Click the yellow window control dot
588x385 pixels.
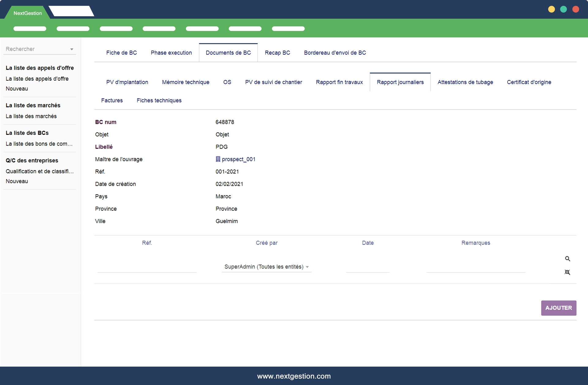pyautogui.click(x=551, y=9)
